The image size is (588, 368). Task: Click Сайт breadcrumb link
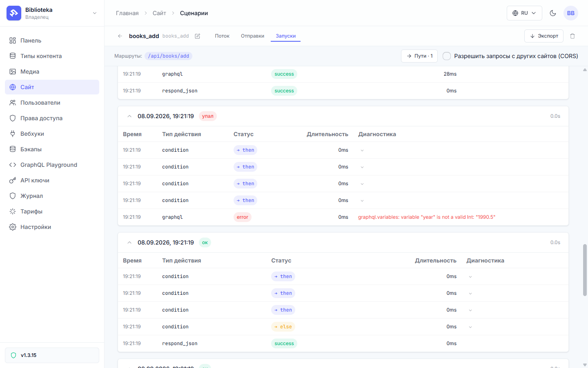pos(159,13)
